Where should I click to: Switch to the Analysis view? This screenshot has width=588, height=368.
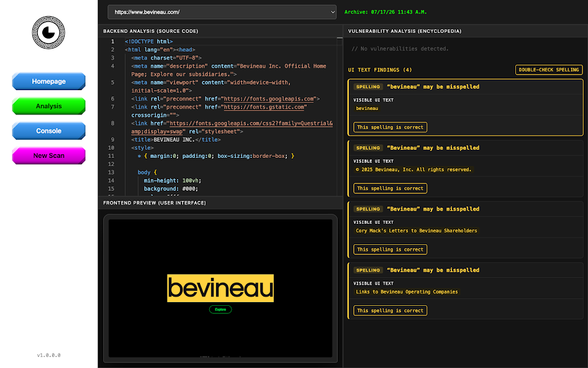point(49,106)
